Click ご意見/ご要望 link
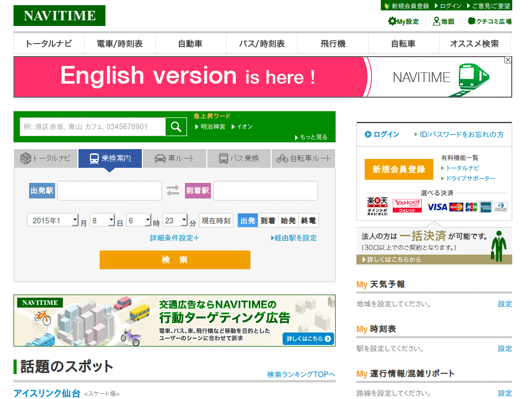 coord(488,6)
